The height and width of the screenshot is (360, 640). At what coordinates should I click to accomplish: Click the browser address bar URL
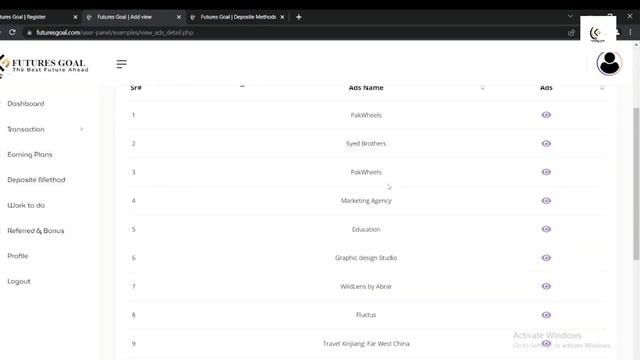(115, 33)
